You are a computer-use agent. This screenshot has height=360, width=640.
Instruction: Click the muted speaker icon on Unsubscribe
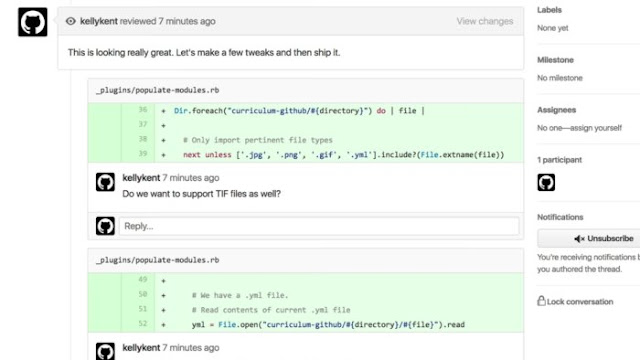point(579,239)
